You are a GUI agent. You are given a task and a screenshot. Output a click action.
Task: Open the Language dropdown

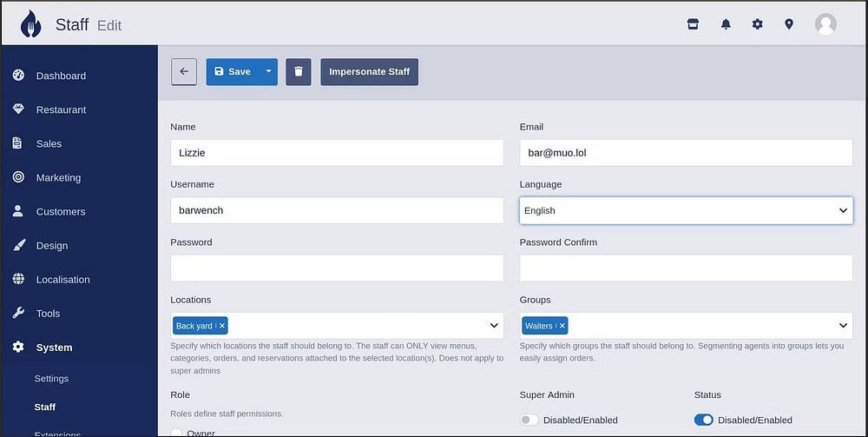[686, 210]
